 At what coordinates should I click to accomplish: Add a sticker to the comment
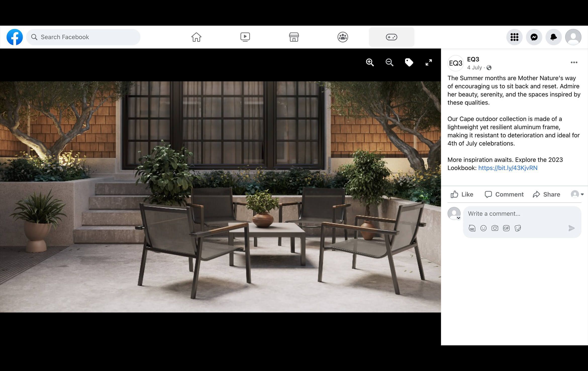coord(518,228)
